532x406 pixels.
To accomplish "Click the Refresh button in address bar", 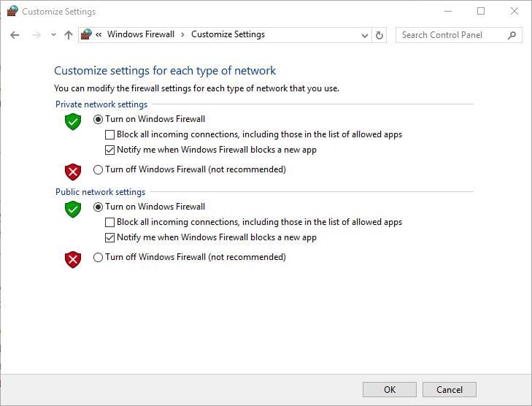I will [379, 35].
